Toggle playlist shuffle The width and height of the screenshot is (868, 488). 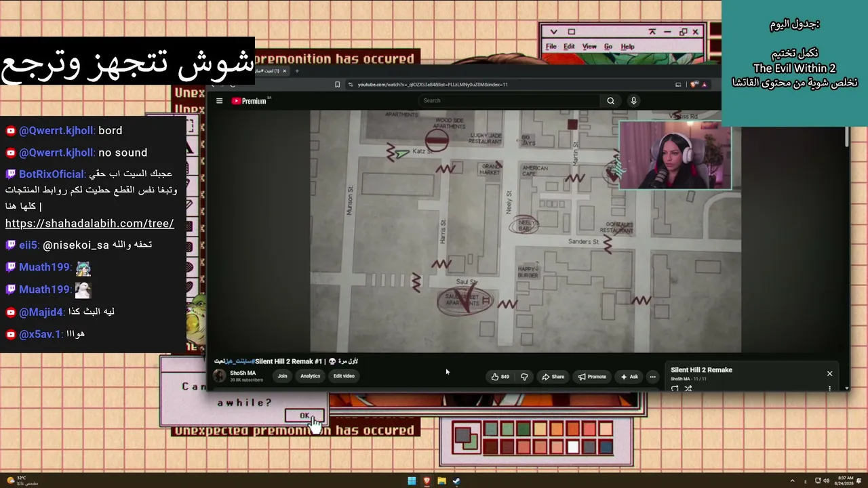(x=688, y=388)
